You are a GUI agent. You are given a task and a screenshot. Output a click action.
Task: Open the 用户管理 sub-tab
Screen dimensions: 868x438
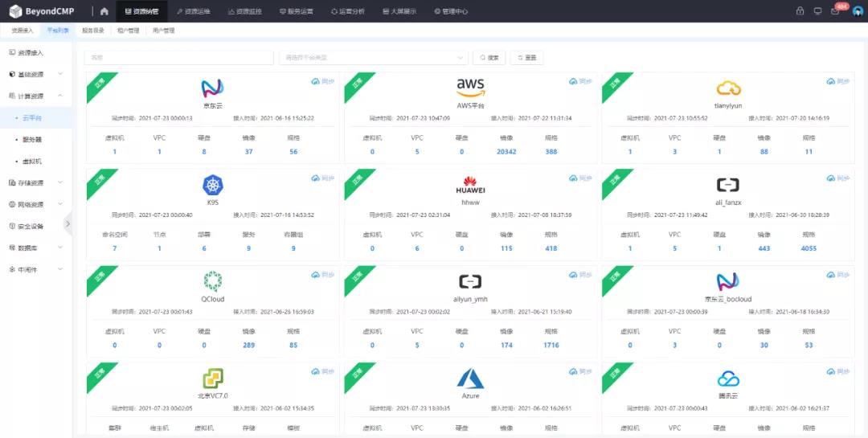click(164, 31)
